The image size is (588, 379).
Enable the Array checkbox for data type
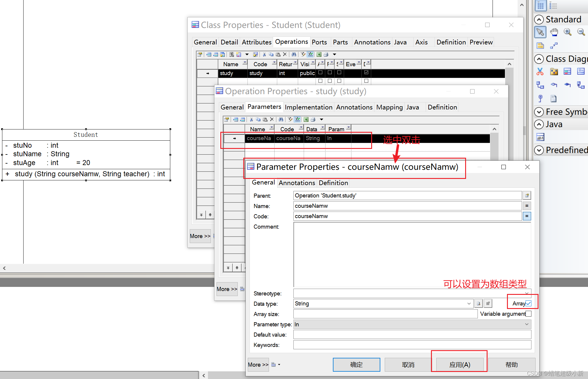point(528,303)
